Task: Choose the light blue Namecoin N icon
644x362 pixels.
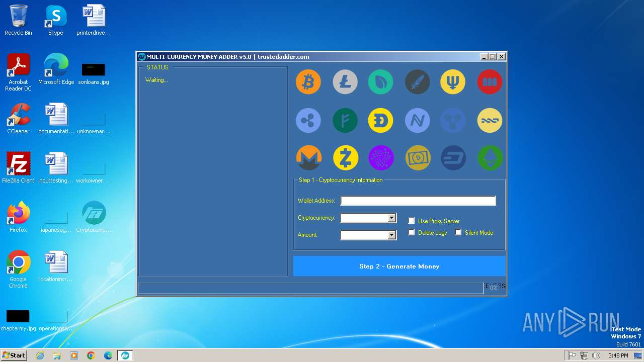Action: coord(418,121)
